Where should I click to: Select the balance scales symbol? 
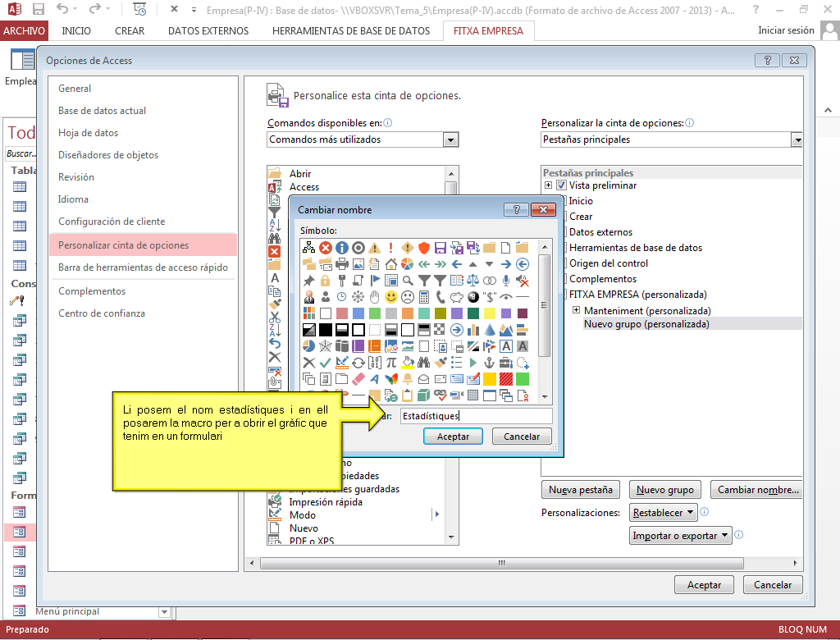coord(473,281)
